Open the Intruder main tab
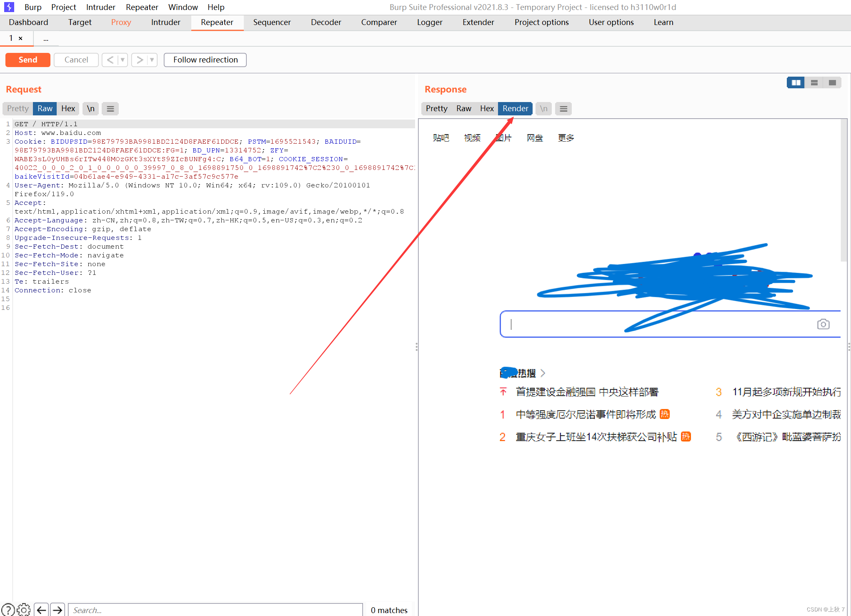Image resolution: width=851 pixels, height=616 pixels. click(165, 22)
